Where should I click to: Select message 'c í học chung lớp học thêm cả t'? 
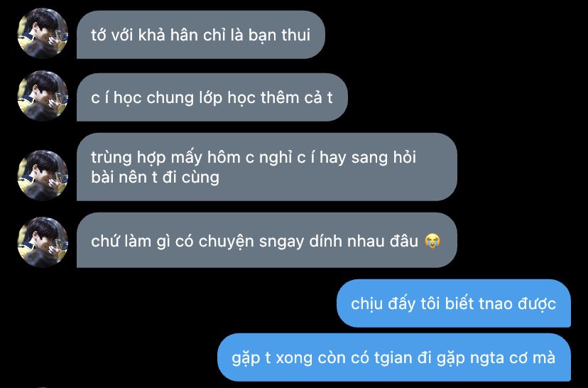coord(212,97)
